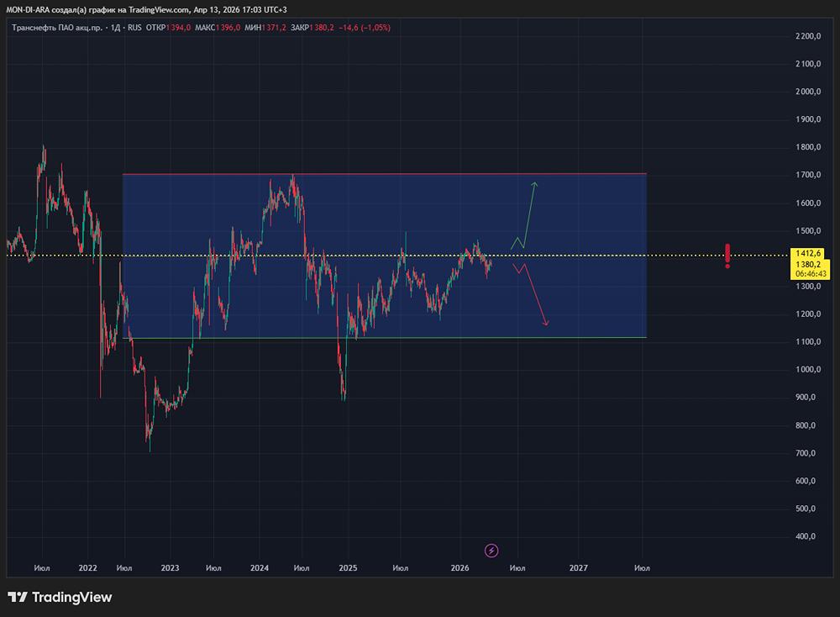This screenshot has height=617, width=840.
Task: Click the 2200,0 price axis label
Action: point(808,36)
